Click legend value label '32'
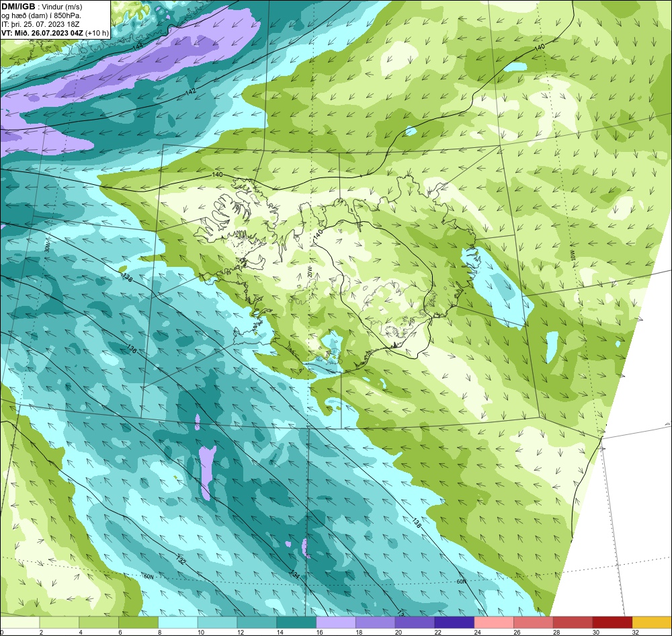The height and width of the screenshot is (636, 672). click(x=636, y=632)
